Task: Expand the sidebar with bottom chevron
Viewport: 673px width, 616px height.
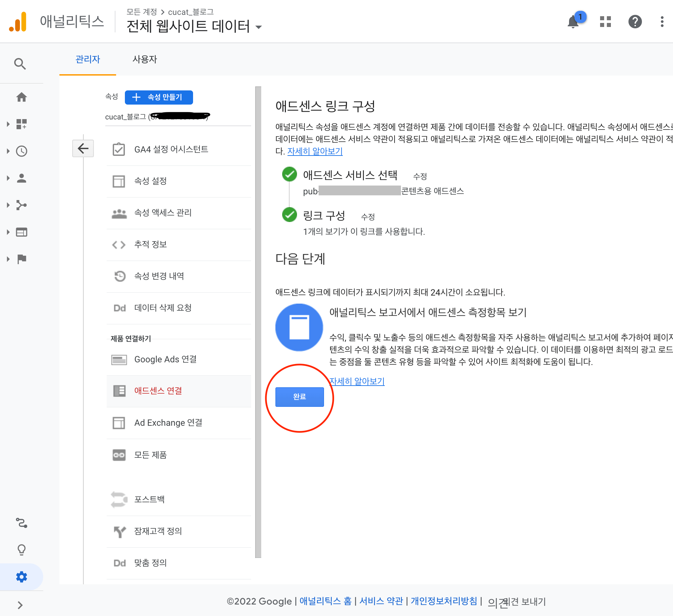Action: (x=20, y=605)
